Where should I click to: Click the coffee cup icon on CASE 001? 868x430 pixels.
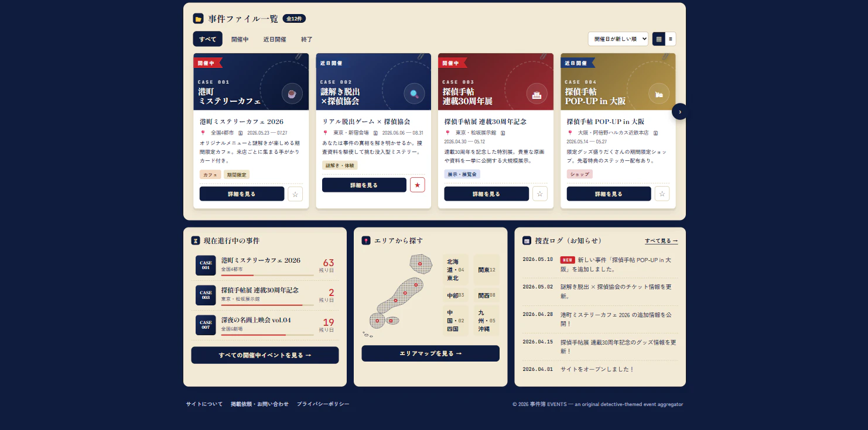tap(292, 93)
